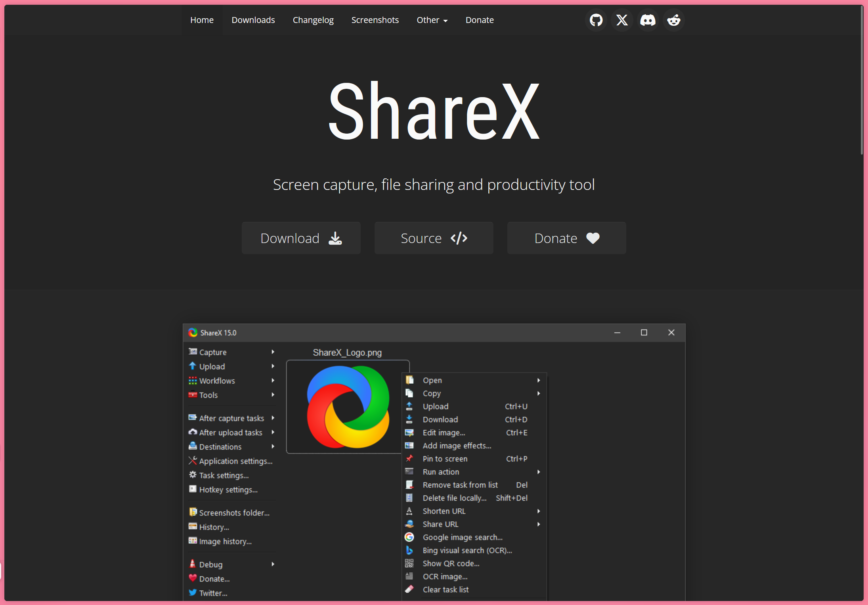Expand the Shorten URL submenu arrow

[x=539, y=511]
